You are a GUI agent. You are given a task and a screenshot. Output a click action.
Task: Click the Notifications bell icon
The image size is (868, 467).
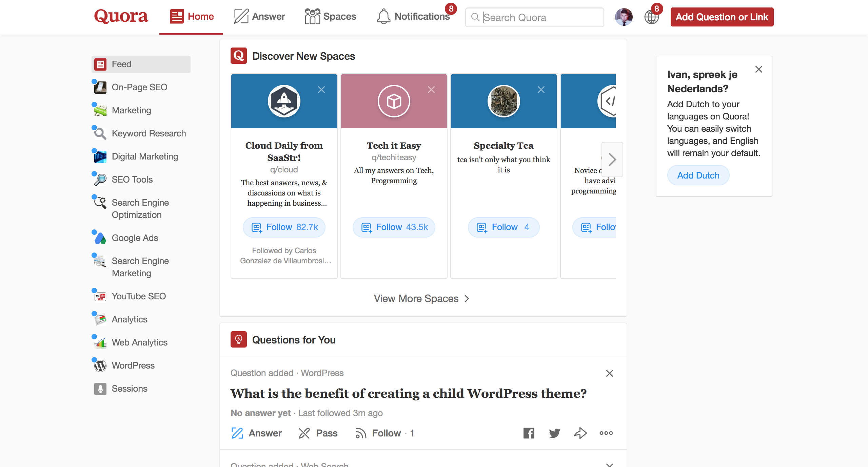coord(382,17)
